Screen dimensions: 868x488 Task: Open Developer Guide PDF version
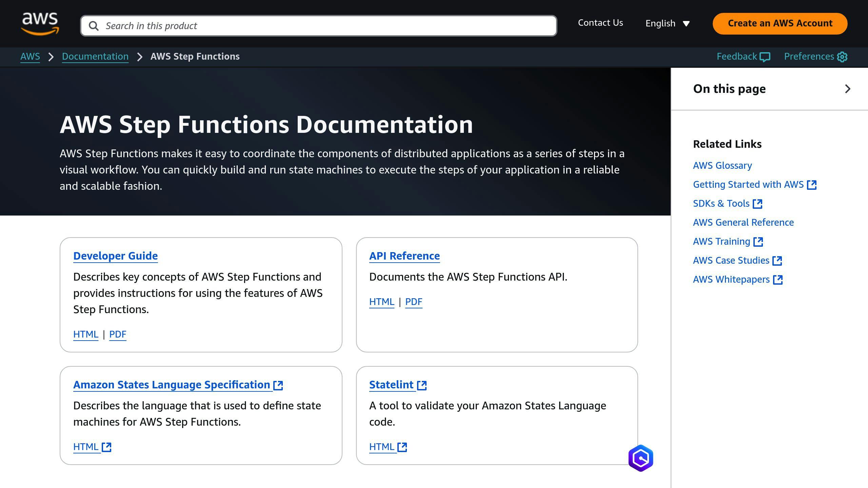(x=118, y=334)
